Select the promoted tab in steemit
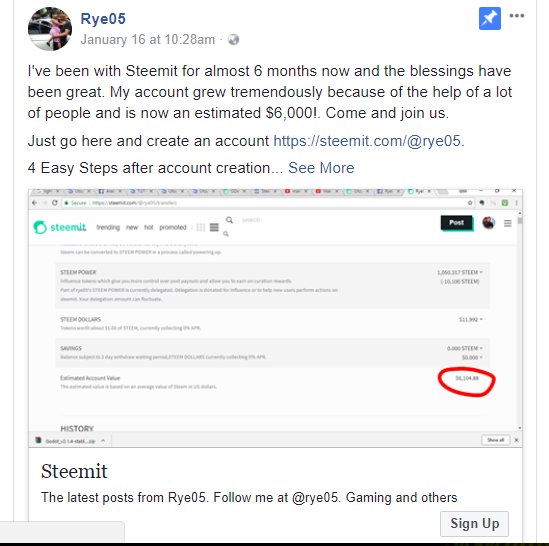 point(173,227)
